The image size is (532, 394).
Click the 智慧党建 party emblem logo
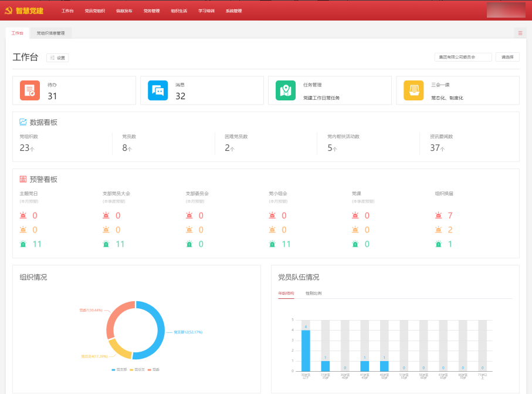tap(8, 11)
